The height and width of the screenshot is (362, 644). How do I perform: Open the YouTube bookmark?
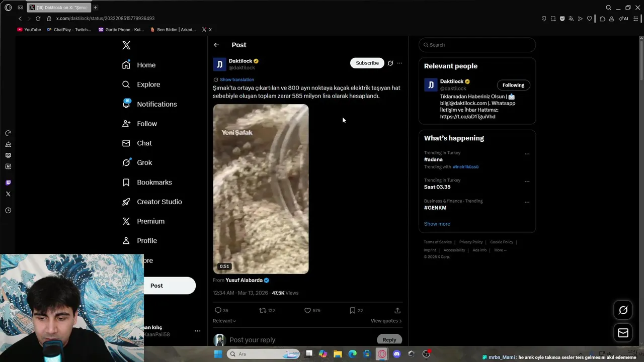[29, 30]
